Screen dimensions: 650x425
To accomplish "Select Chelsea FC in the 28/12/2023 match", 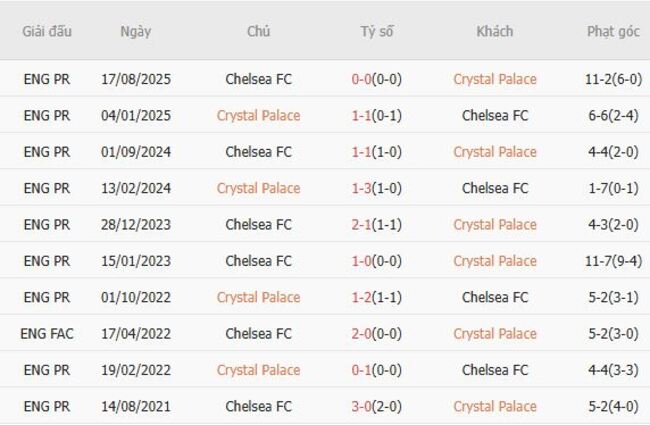I will [x=258, y=225].
